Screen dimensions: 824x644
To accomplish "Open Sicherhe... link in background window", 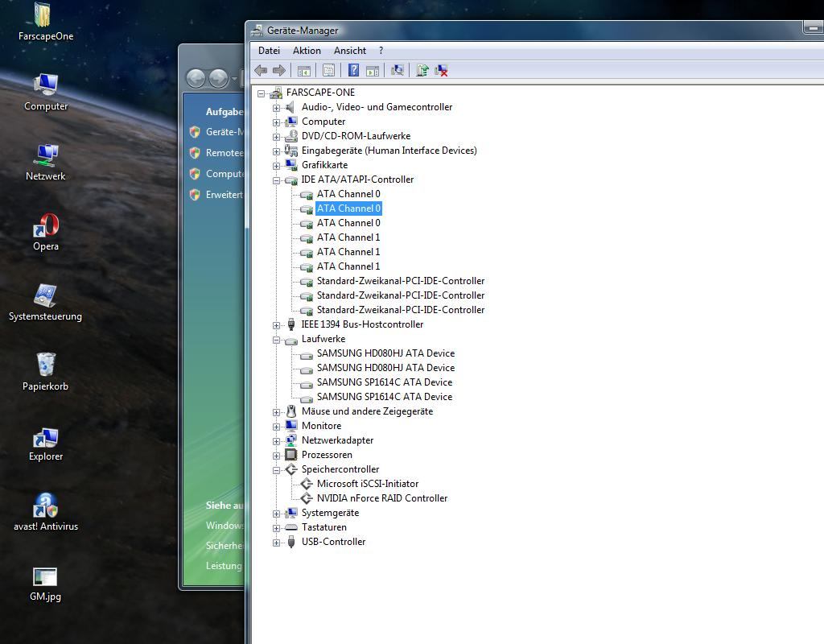I will (225, 546).
